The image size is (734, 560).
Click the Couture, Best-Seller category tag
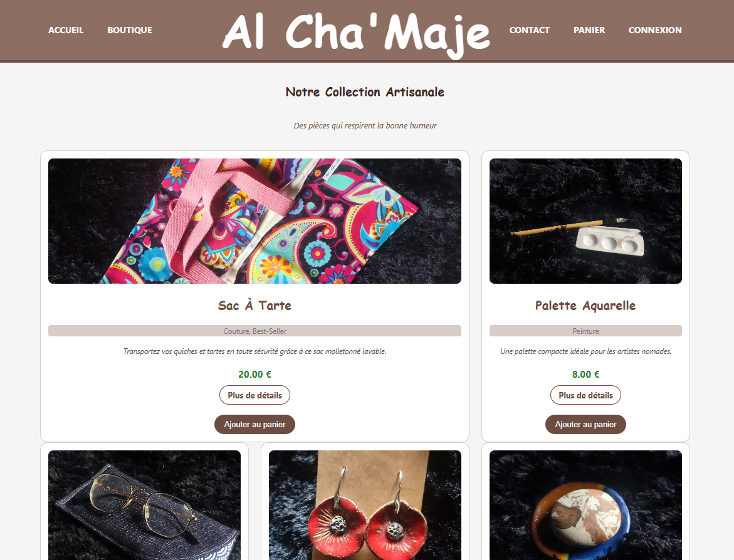(x=254, y=331)
